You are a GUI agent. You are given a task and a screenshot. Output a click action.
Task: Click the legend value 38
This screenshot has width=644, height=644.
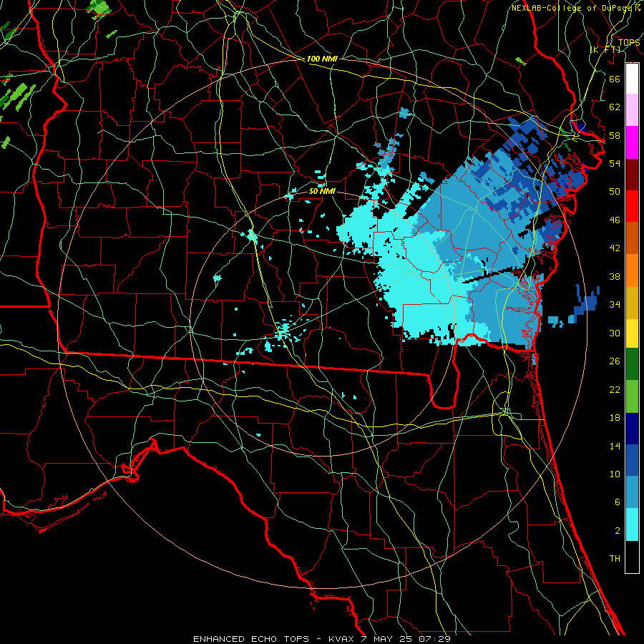pyautogui.click(x=615, y=276)
